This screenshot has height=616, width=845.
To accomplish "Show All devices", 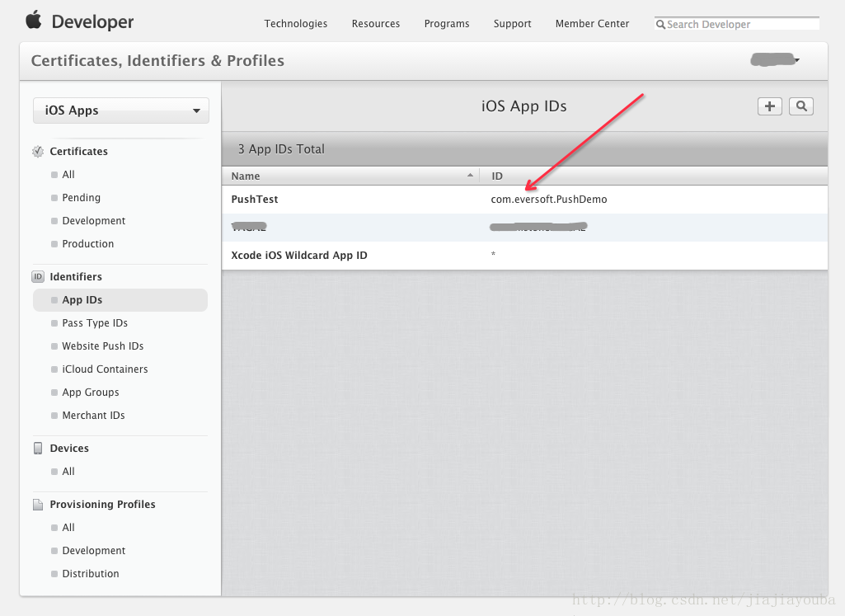I will [68, 472].
